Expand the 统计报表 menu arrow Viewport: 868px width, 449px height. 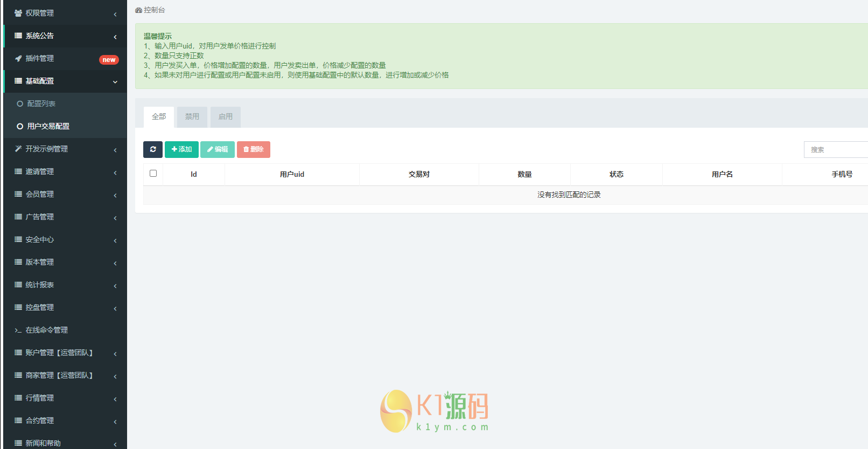(115, 286)
